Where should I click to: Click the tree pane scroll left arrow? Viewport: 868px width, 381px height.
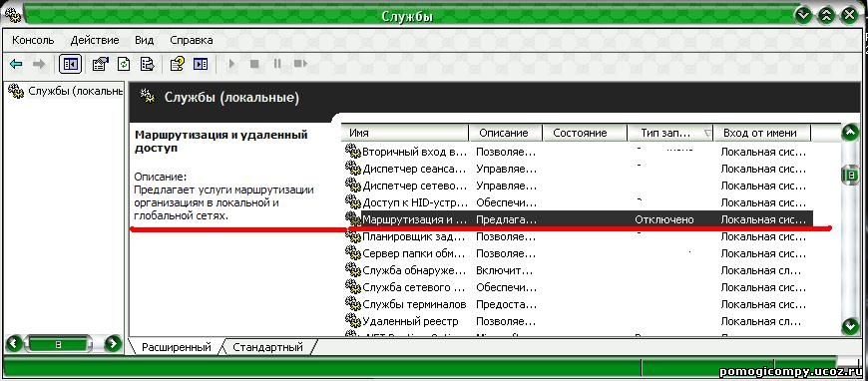click(14, 344)
